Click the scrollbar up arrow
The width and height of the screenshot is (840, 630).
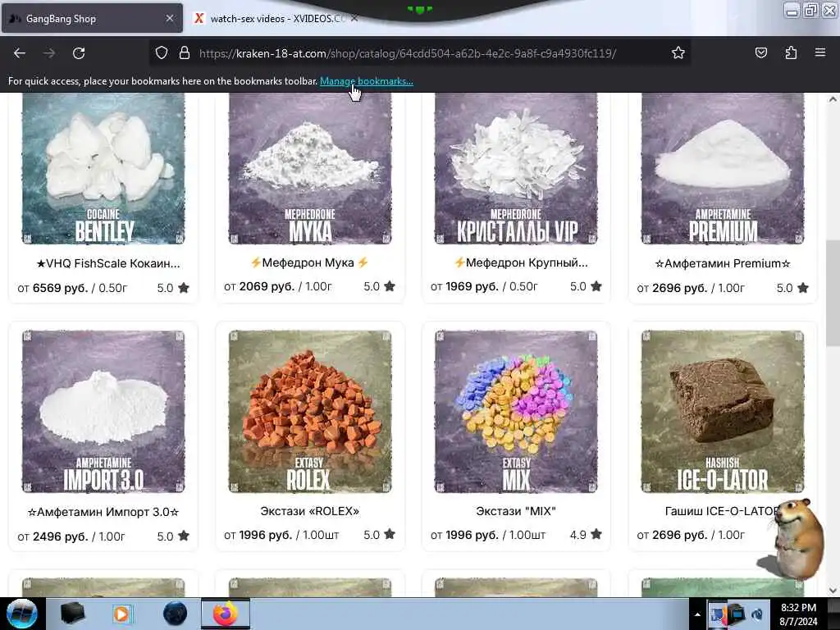(833, 99)
